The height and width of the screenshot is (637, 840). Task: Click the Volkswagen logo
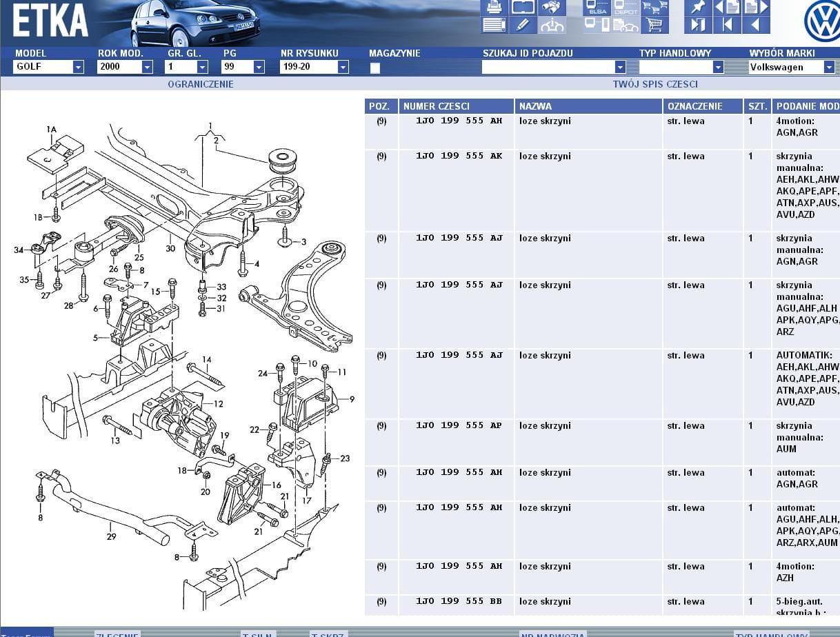[823, 21]
